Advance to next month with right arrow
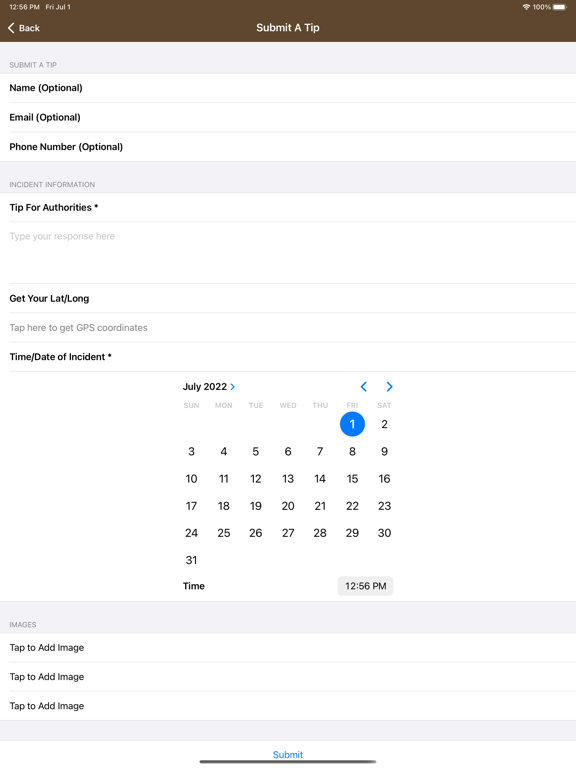576x768 pixels. click(x=389, y=386)
